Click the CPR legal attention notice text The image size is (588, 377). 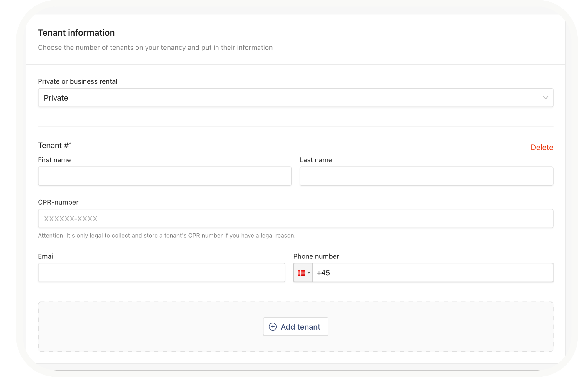click(x=166, y=236)
